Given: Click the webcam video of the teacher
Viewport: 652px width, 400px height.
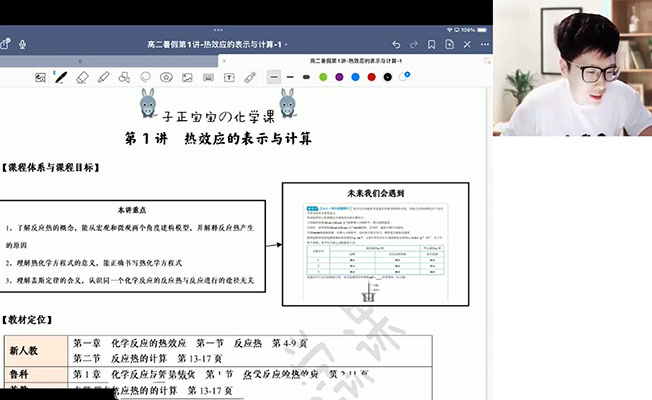Looking at the screenshot, I should 572,68.
